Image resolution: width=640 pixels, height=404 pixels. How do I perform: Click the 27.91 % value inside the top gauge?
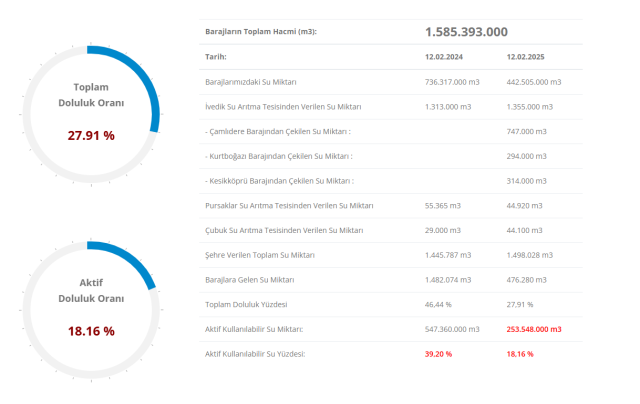pos(91,134)
